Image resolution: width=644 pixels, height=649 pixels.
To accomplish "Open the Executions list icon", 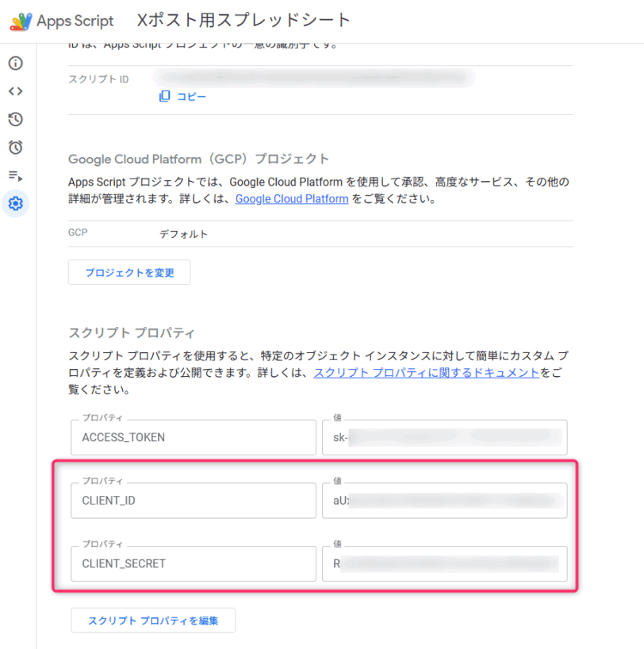I will pyautogui.click(x=16, y=176).
